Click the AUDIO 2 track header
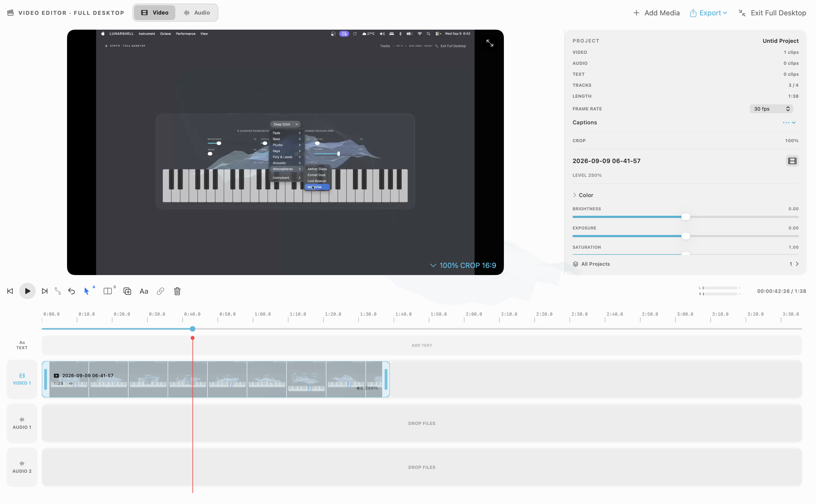This screenshot has width=816, height=504. tap(22, 467)
